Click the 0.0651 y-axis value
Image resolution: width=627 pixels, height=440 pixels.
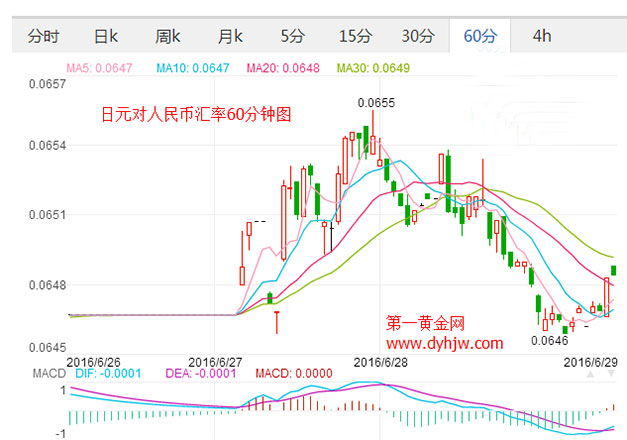(47, 215)
